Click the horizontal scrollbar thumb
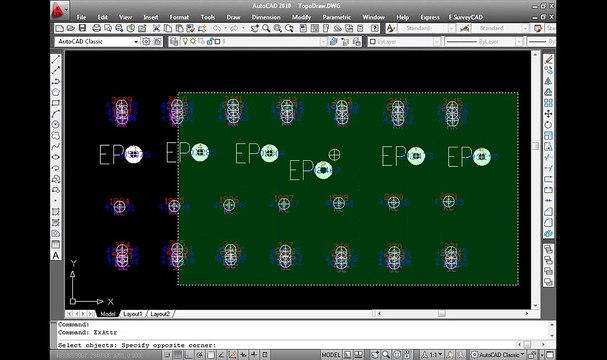Image resolution: width=607 pixels, height=360 pixels. [442, 314]
